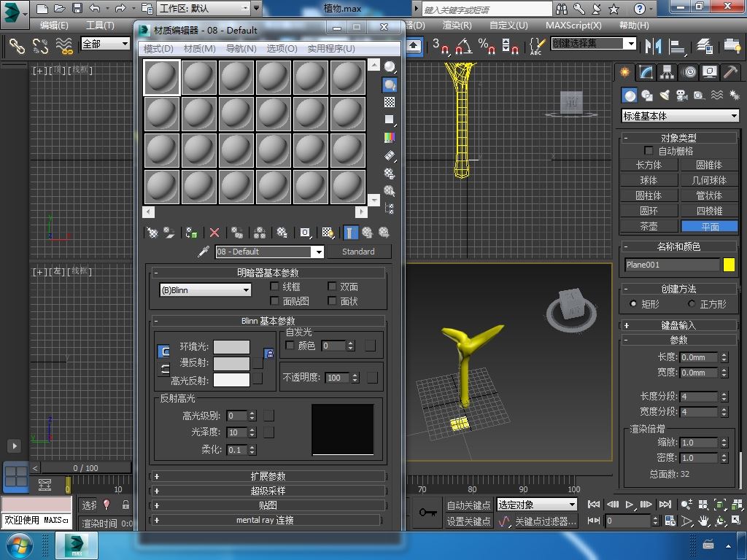Pick material from object with eyedropper

click(204, 252)
